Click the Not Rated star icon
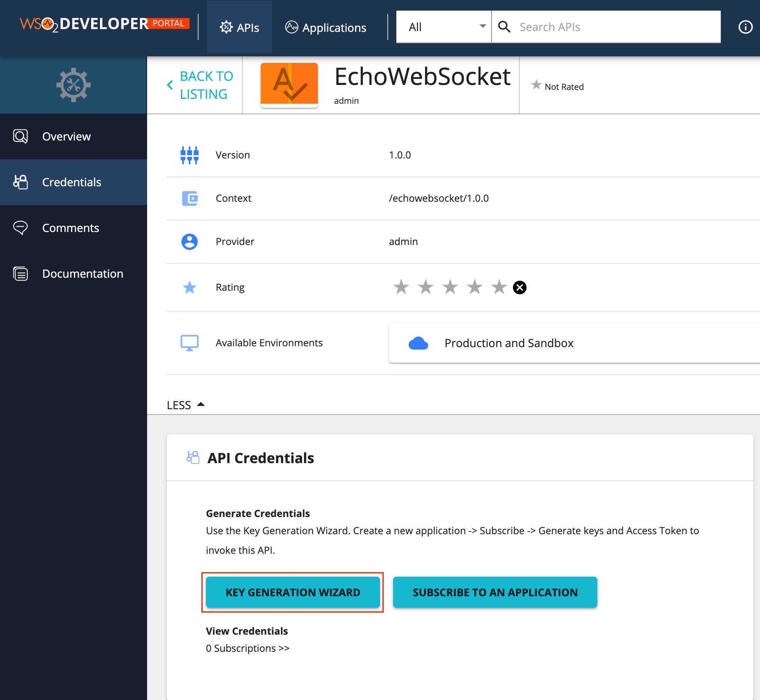 tap(536, 85)
